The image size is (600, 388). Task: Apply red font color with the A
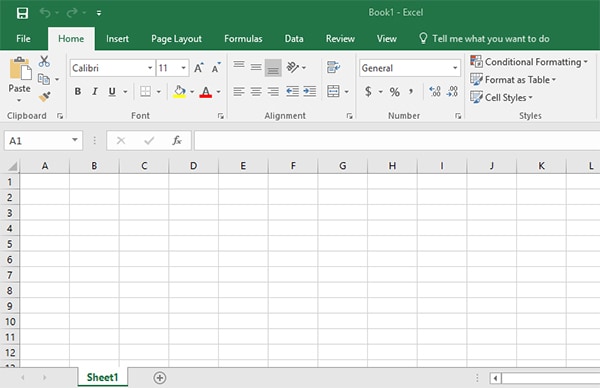[x=205, y=92]
